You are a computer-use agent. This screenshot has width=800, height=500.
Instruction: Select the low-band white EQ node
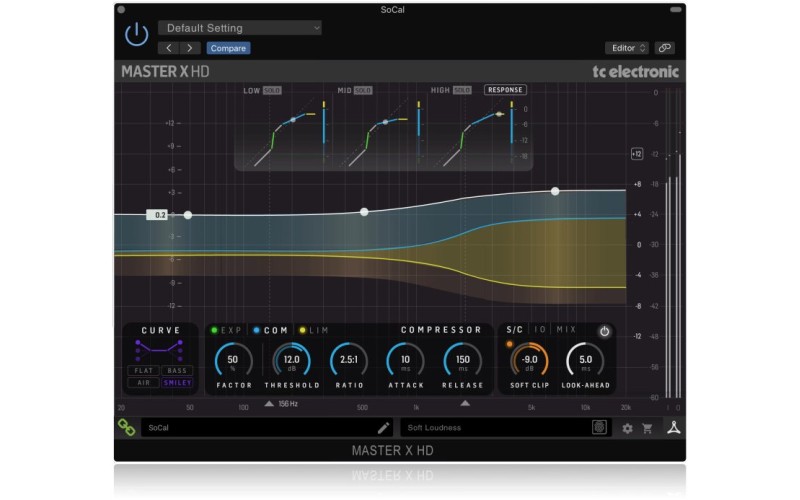(x=188, y=215)
